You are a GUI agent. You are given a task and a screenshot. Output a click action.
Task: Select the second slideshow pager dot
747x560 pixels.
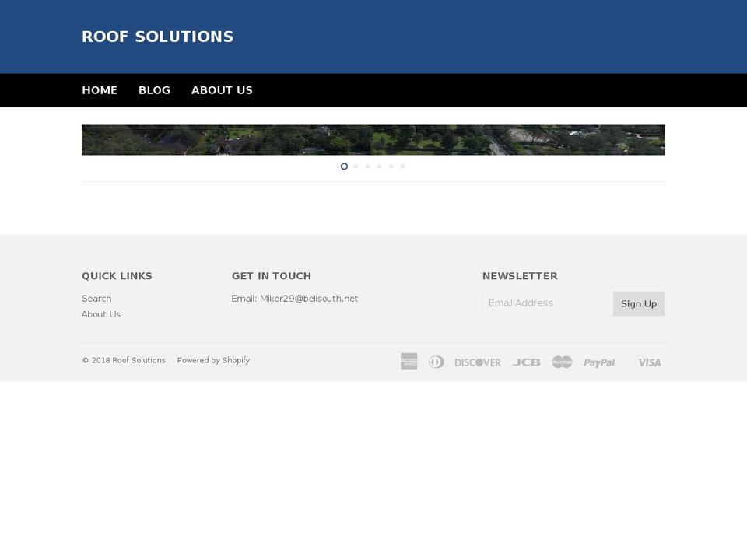[x=356, y=166]
